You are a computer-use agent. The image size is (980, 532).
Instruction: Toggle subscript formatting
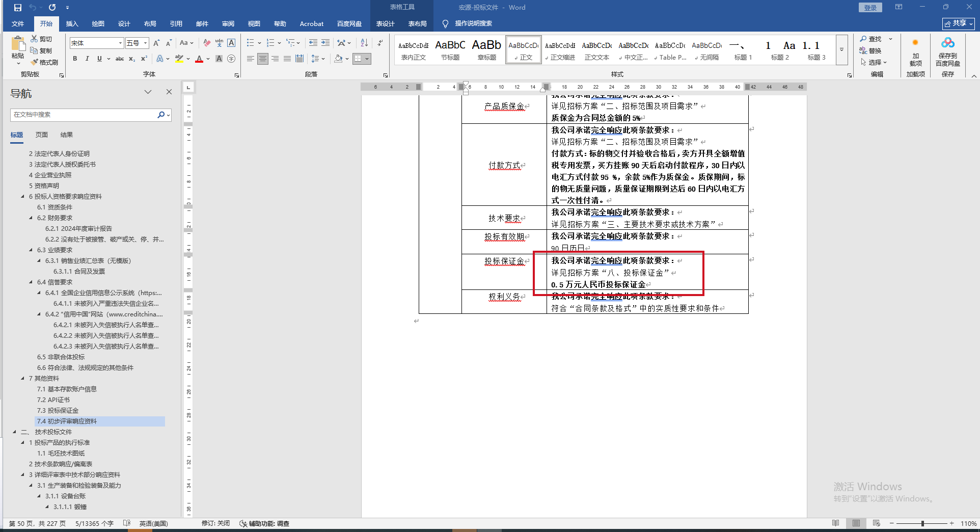point(132,59)
